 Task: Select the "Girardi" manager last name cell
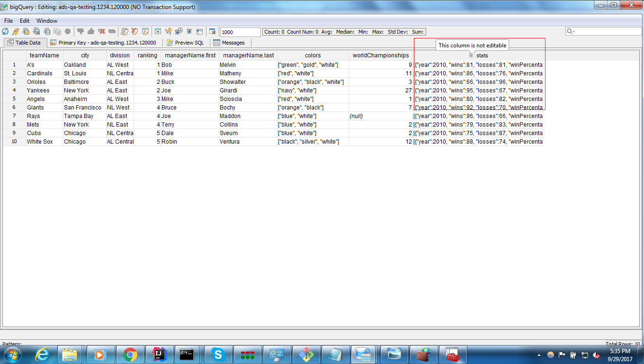(248, 90)
